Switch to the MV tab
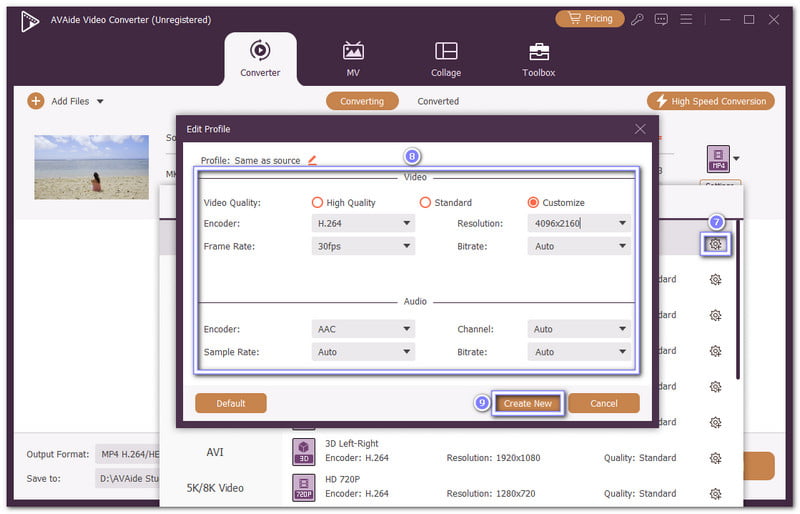 tap(353, 59)
